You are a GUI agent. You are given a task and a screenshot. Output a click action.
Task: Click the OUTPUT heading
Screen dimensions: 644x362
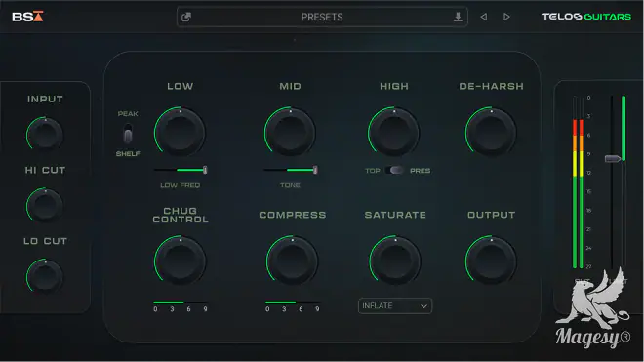click(x=491, y=215)
